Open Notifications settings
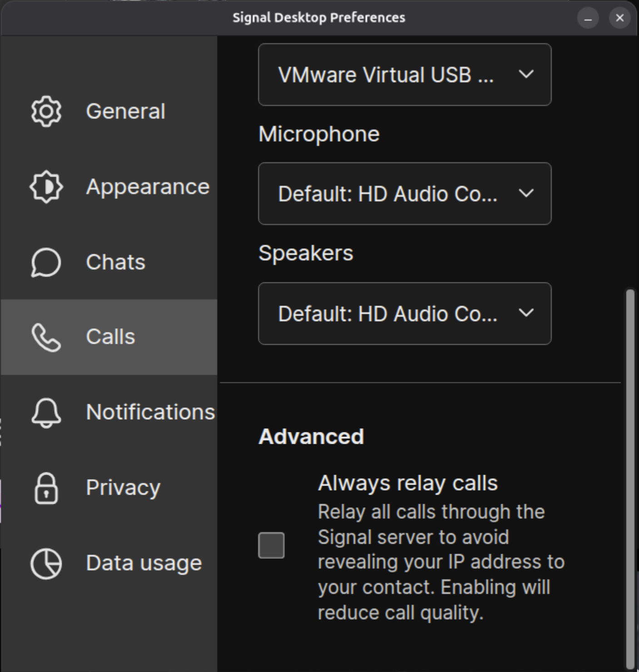The height and width of the screenshot is (672, 639). click(109, 412)
